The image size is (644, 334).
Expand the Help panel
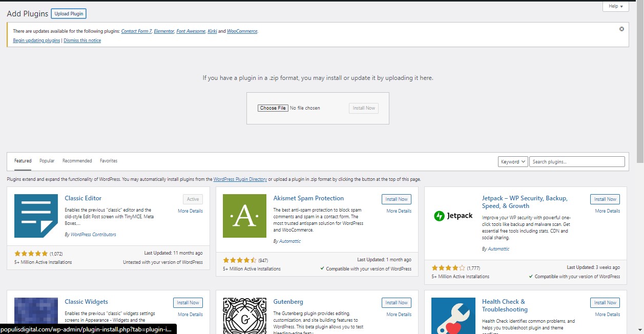coord(615,6)
